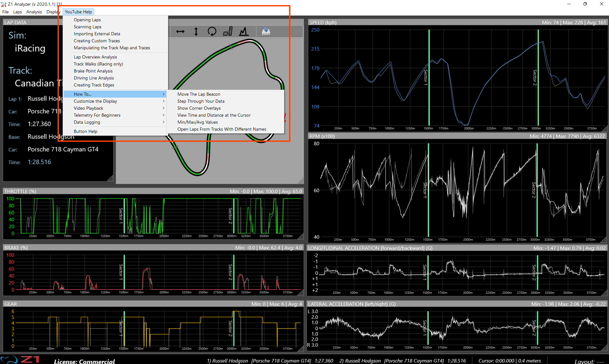Open the File menu
This screenshot has height=364, width=609.
tap(5, 12)
